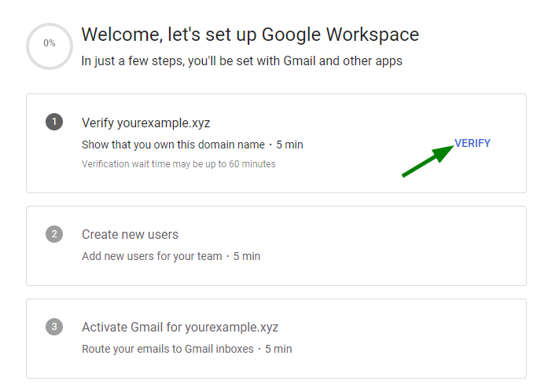Open the Verify yourexample.xyz step title
548x392 pixels.
pyautogui.click(x=145, y=123)
